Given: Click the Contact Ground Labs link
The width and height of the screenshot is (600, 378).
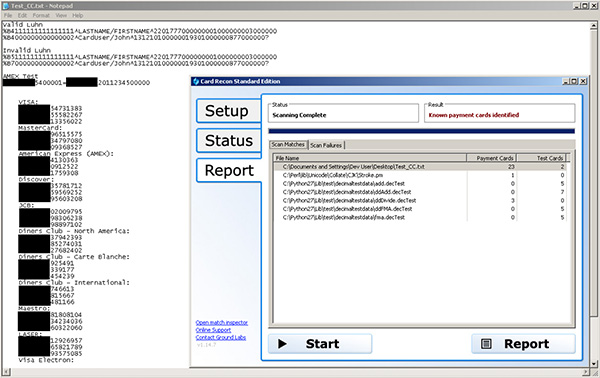Looking at the screenshot, I should click(221, 337).
